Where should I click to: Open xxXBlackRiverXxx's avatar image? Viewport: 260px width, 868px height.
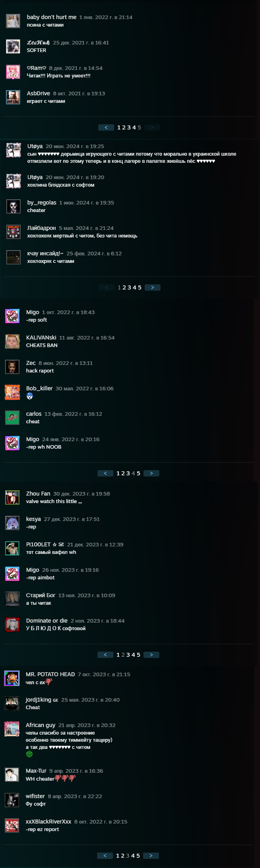tap(12, 826)
